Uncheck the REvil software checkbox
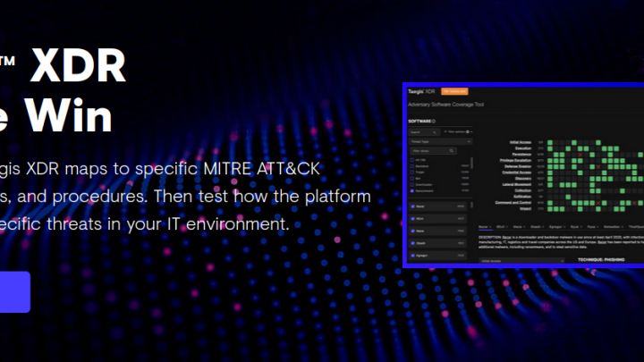This screenshot has width=644, height=362. (x=413, y=219)
